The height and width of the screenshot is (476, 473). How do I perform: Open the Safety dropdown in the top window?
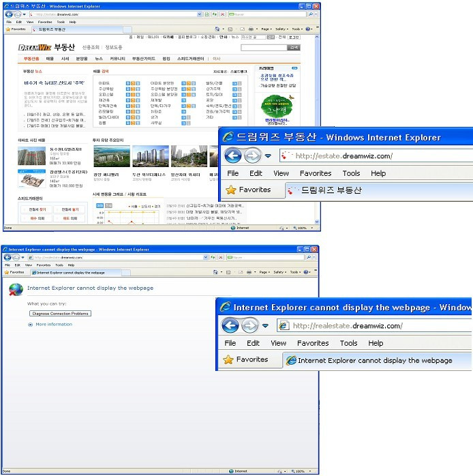pos(281,29)
